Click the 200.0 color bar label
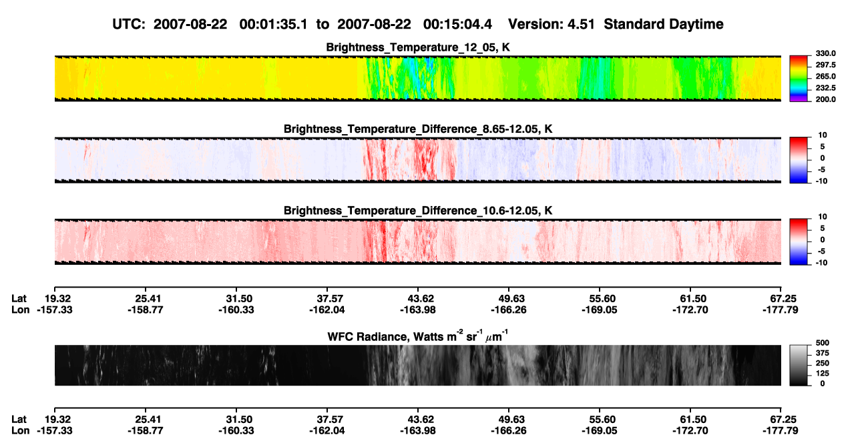This screenshot has width=868, height=445. (826, 99)
